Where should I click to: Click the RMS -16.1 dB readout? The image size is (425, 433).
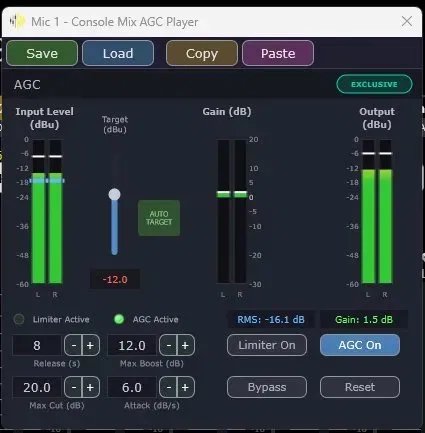(x=271, y=319)
